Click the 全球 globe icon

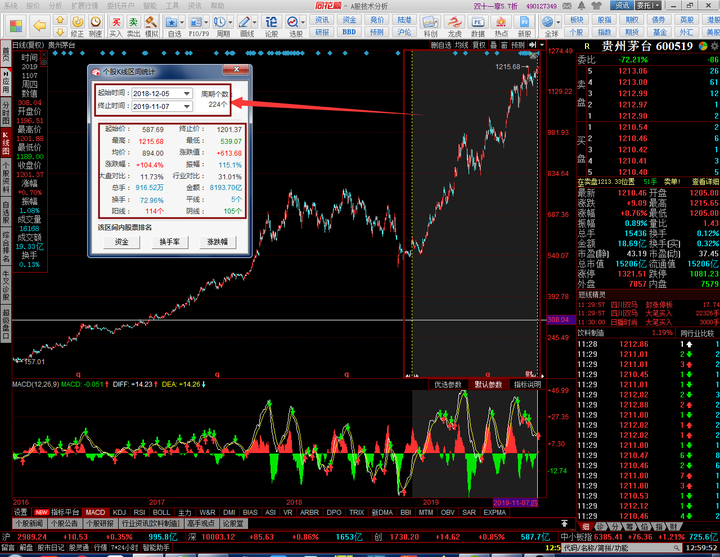coord(547,22)
